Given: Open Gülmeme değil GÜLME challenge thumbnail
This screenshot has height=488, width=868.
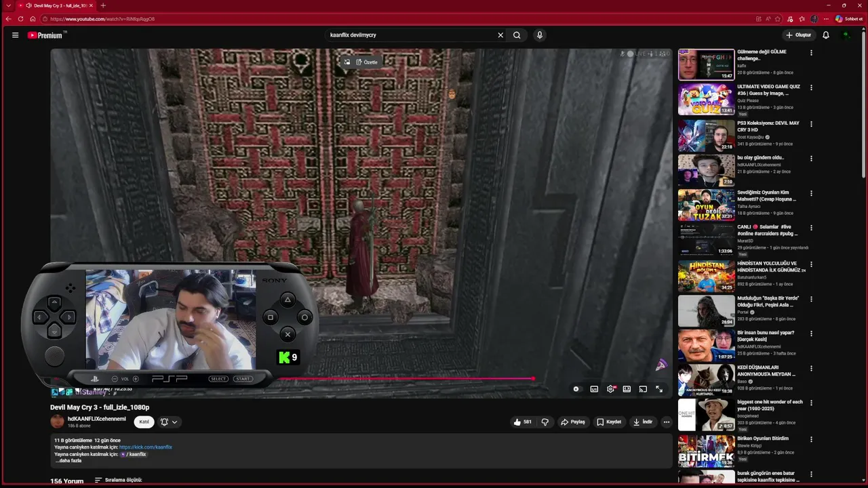Looking at the screenshot, I should (706, 64).
